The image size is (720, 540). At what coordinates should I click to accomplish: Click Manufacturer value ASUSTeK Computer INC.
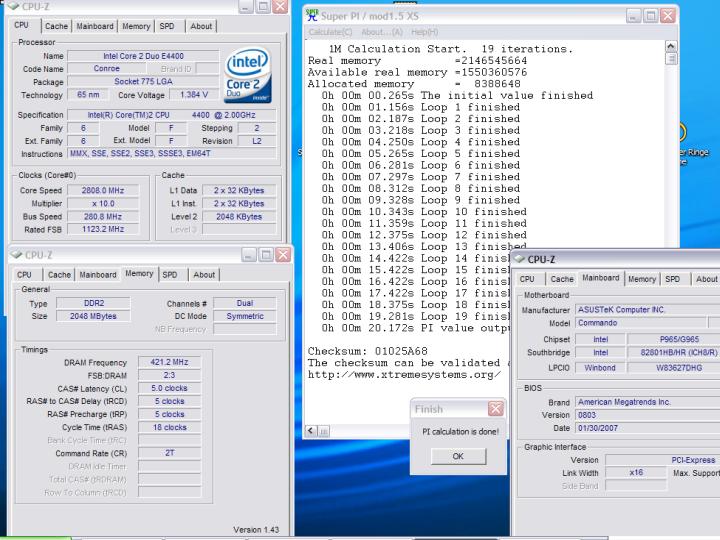(x=647, y=310)
